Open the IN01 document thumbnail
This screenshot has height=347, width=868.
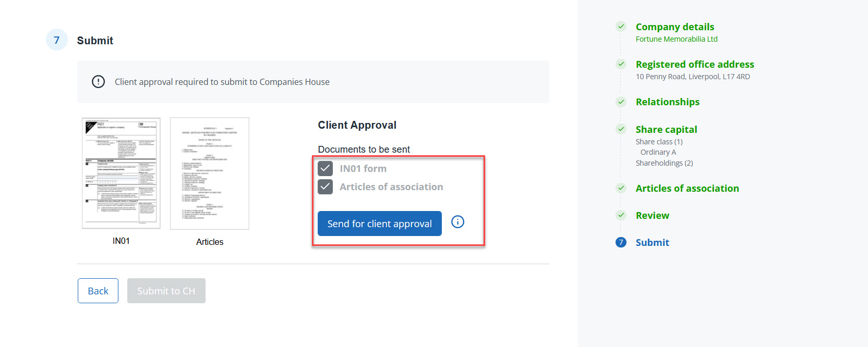pos(121,173)
